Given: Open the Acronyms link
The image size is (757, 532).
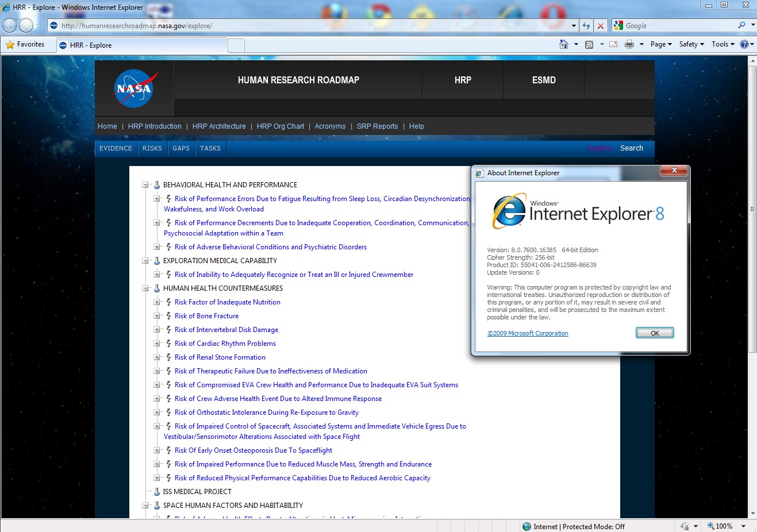Looking at the screenshot, I should pos(330,126).
